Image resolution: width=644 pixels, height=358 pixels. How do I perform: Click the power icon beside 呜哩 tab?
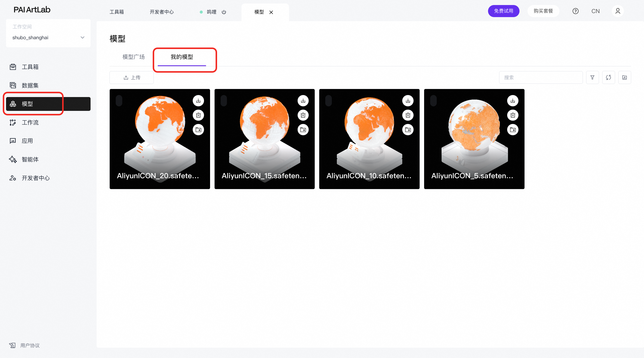point(224,12)
